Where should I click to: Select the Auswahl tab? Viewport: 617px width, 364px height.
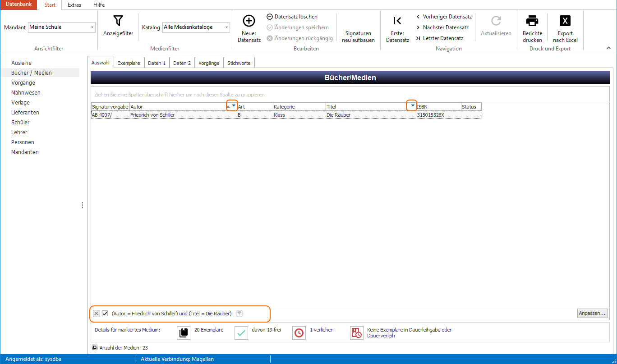(101, 63)
